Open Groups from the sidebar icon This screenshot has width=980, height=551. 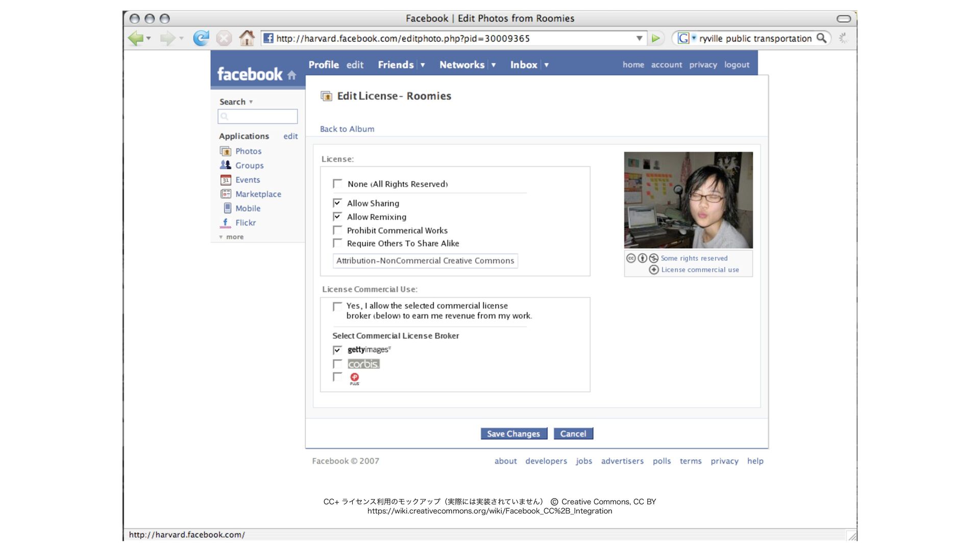(226, 165)
